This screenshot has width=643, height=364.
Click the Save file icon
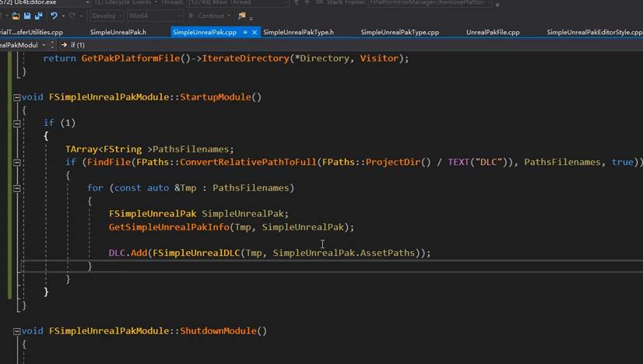point(27,16)
